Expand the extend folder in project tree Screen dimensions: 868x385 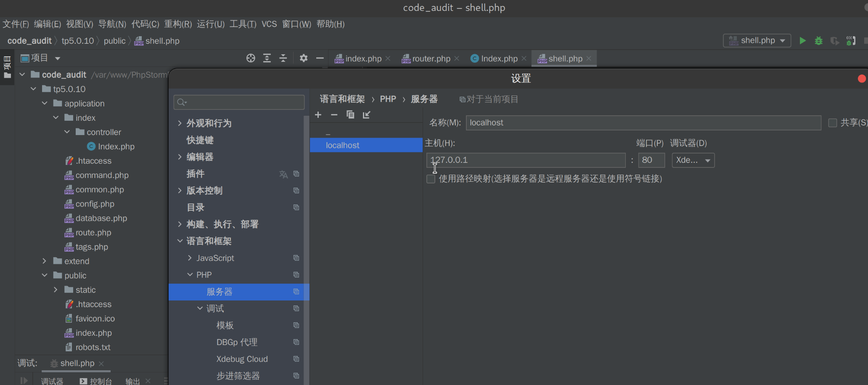(45, 261)
